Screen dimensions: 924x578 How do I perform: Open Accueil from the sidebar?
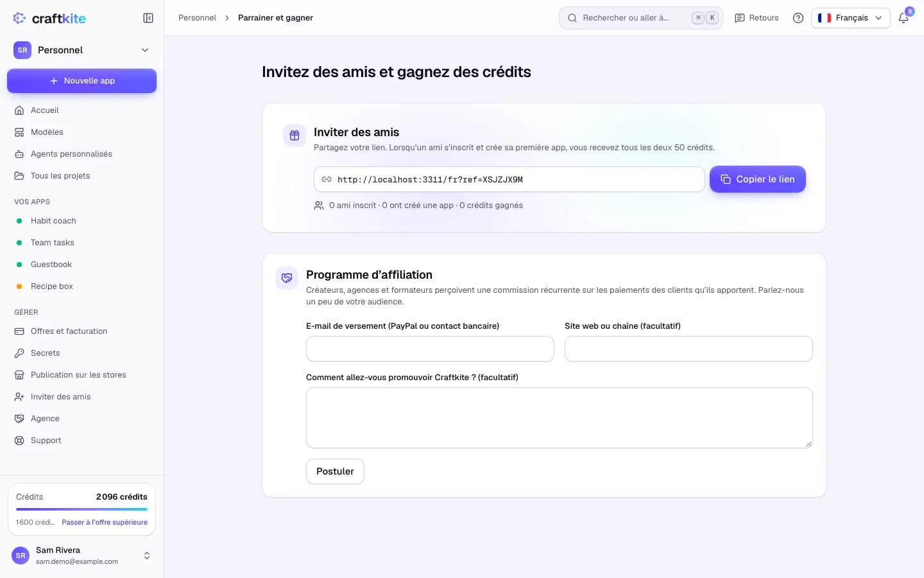(82, 110)
